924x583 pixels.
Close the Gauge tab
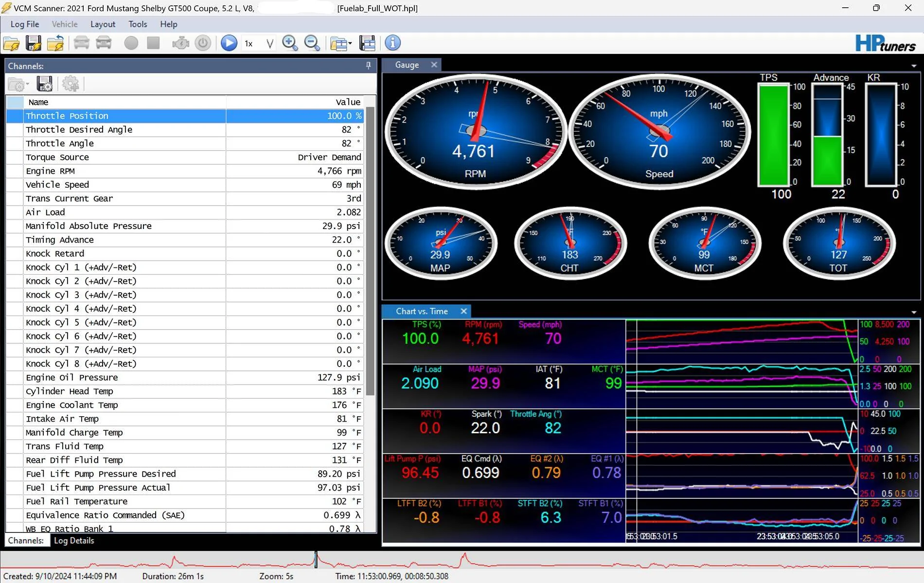(x=434, y=65)
